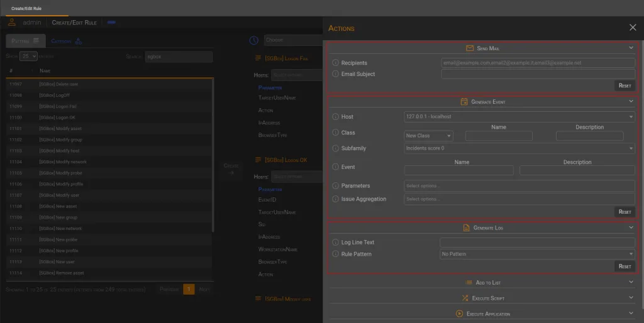Reset the Generate Log section
Viewport: 644px width, 323px height.
625,266
